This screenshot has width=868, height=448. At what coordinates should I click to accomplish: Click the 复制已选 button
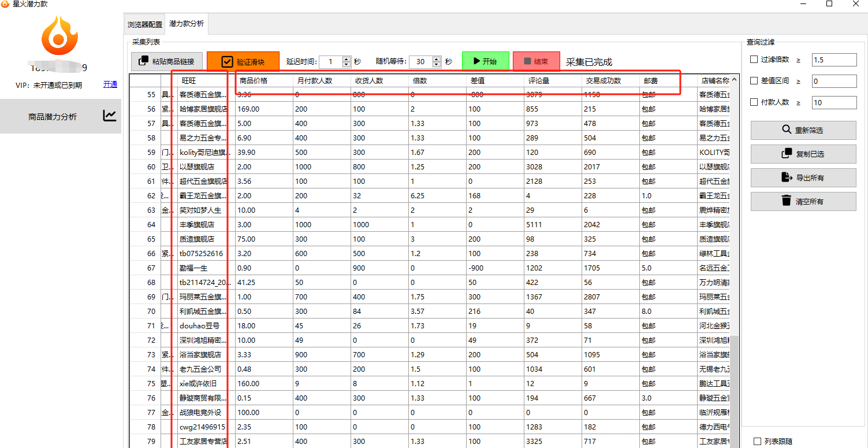pos(803,154)
